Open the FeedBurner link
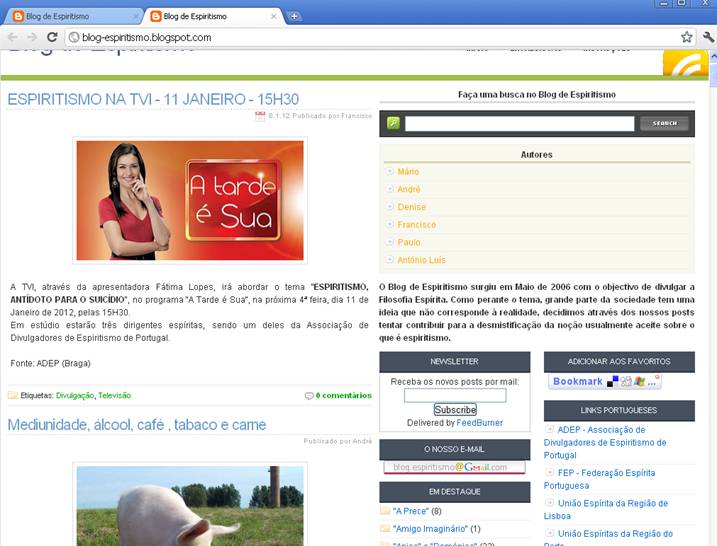This screenshot has width=717, height=546. coord(480,423)
